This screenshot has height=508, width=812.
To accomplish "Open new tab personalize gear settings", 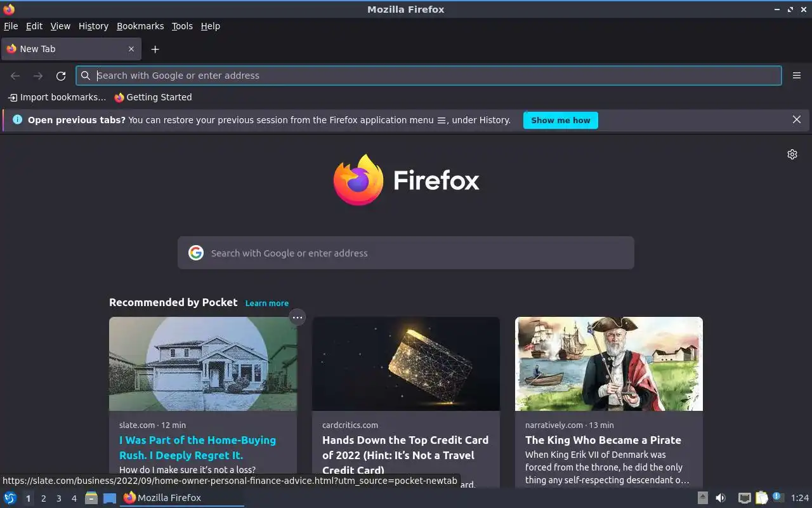I will 792,154.
